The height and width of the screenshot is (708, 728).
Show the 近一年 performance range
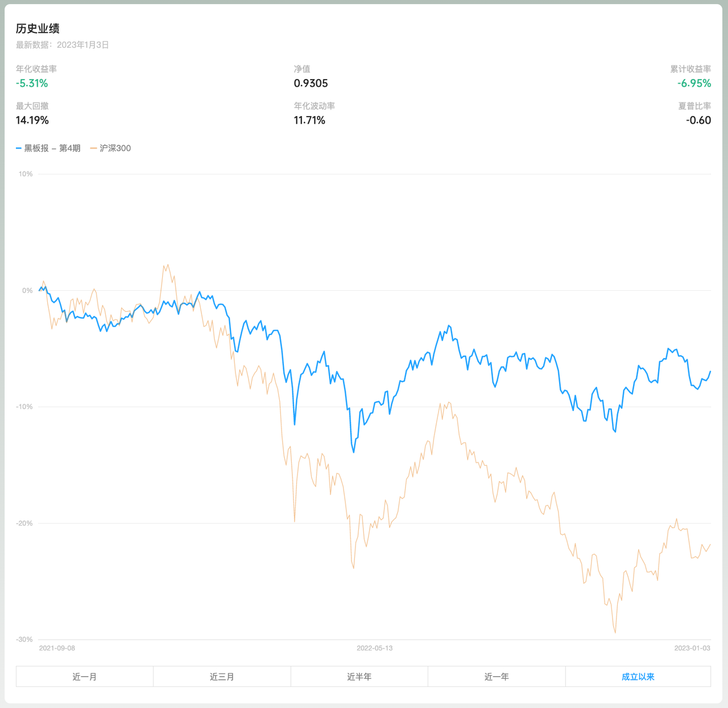pos(497,677)
